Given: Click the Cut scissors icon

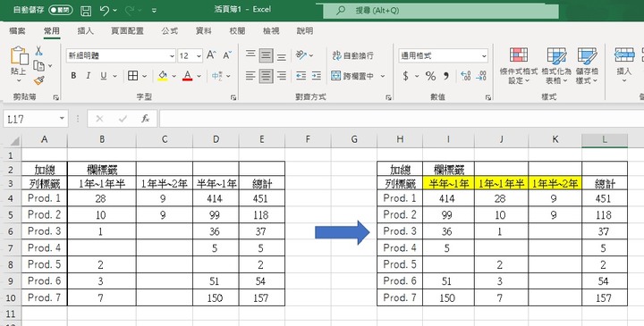Looking at the screenshot, I should pyautogui.click(x=38, y=51).
